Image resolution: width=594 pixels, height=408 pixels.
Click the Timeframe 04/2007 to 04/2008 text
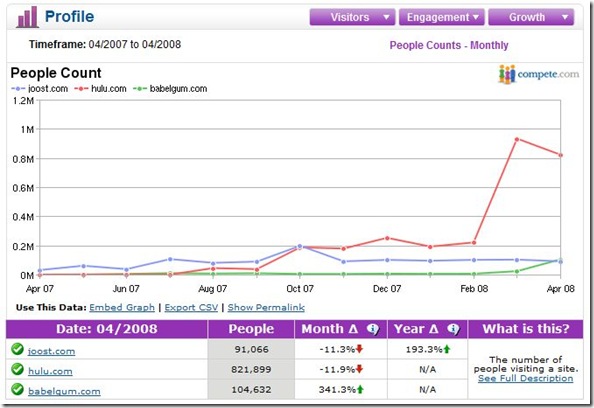pos(105,44)
